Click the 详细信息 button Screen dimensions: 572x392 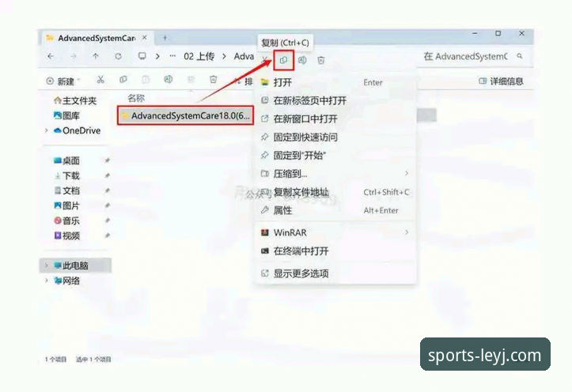click(x=502, y=81)
